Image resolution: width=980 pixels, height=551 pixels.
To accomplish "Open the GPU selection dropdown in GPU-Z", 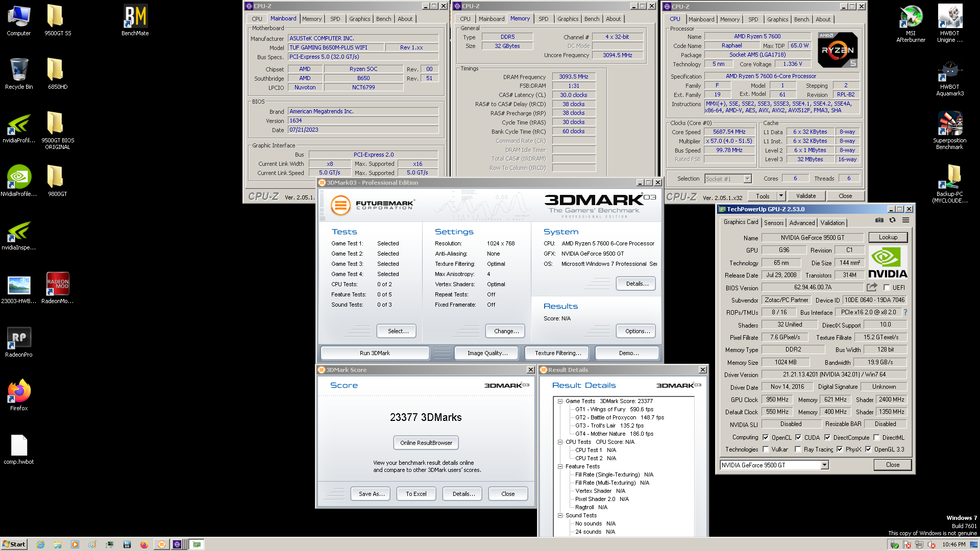I will 824,465.
